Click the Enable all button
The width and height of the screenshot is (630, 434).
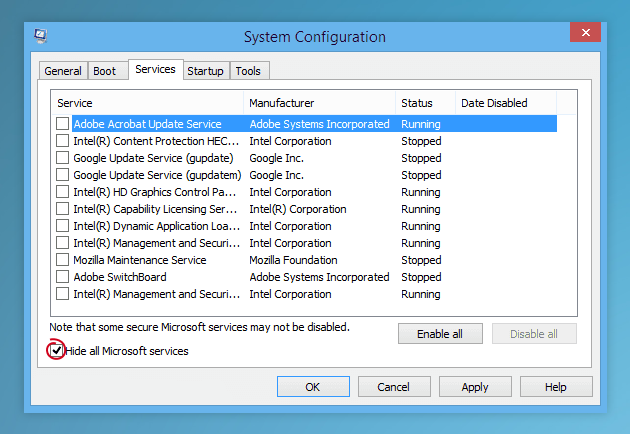[x=440, y=334]
